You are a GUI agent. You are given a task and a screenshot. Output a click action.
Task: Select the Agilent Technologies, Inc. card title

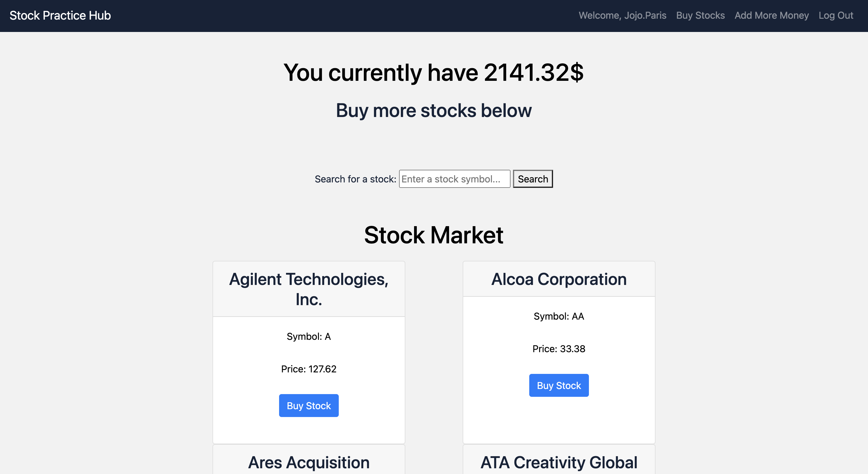click(x=308, y=289)
